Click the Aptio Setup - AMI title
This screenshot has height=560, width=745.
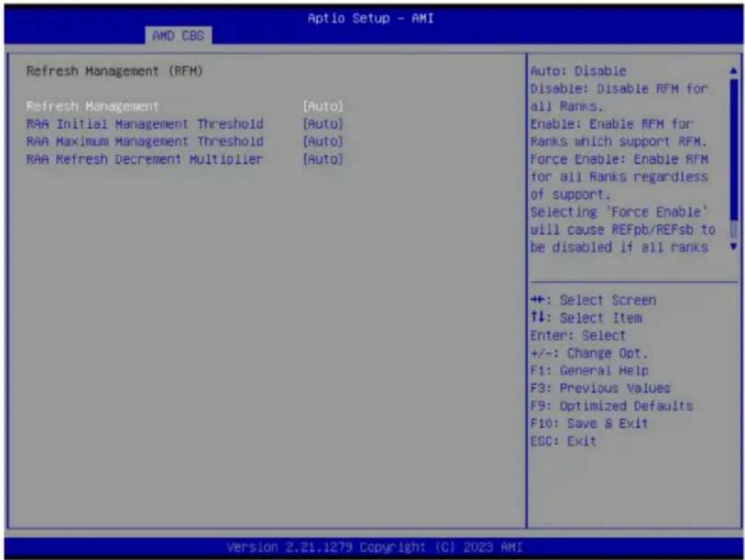point(370,18)
